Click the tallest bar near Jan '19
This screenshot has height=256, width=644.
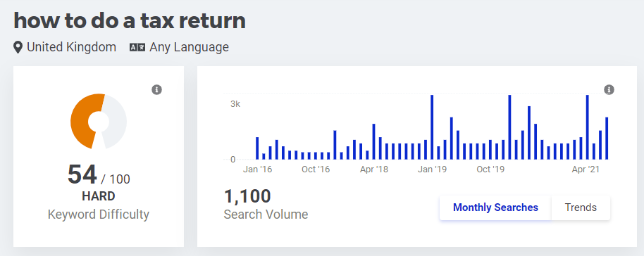tap(432, 127)
